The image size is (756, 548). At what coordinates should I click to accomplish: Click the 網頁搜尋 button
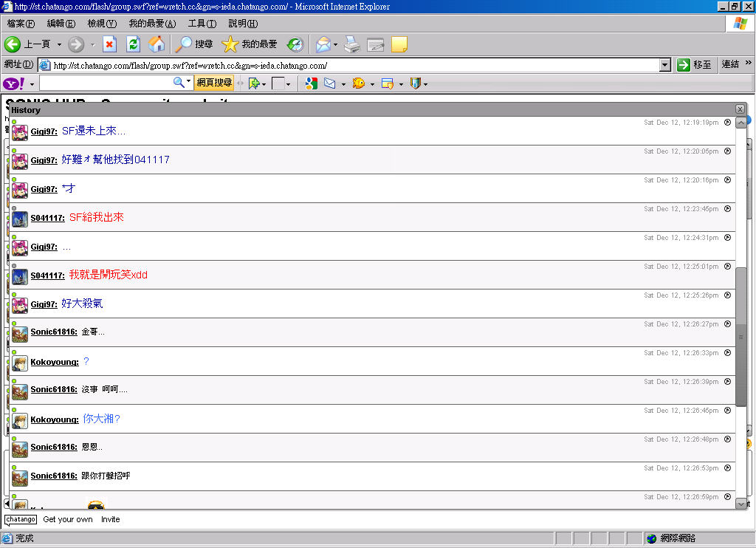tap(214, 83)
